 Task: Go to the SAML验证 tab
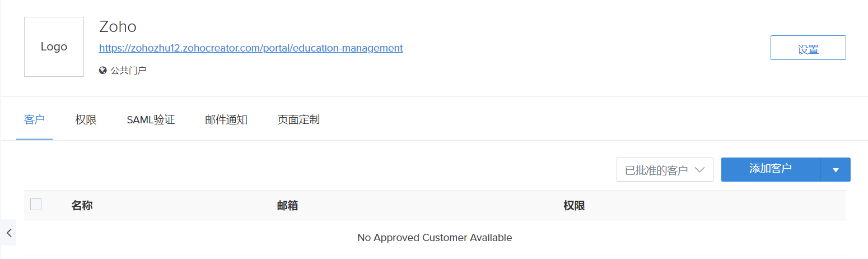(x=151, y=120)
